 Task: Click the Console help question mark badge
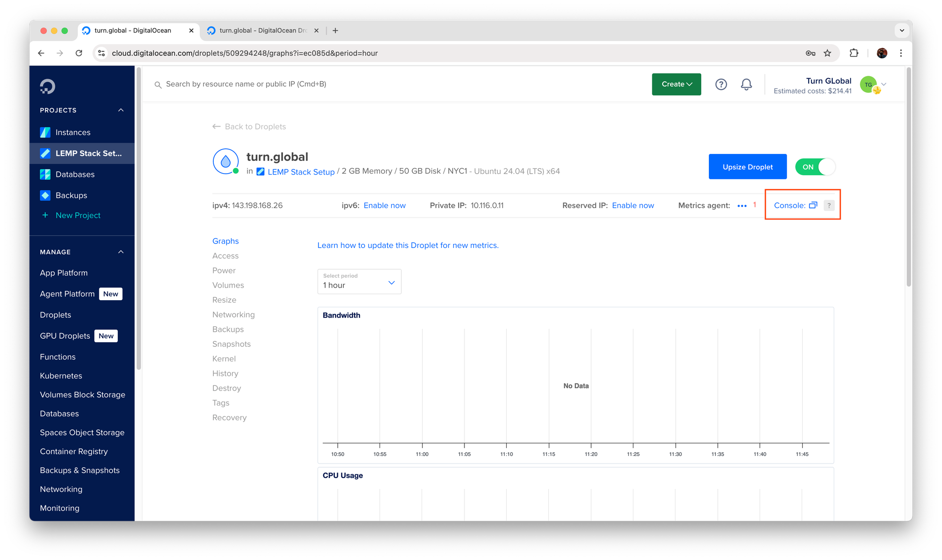pos(829,205)
